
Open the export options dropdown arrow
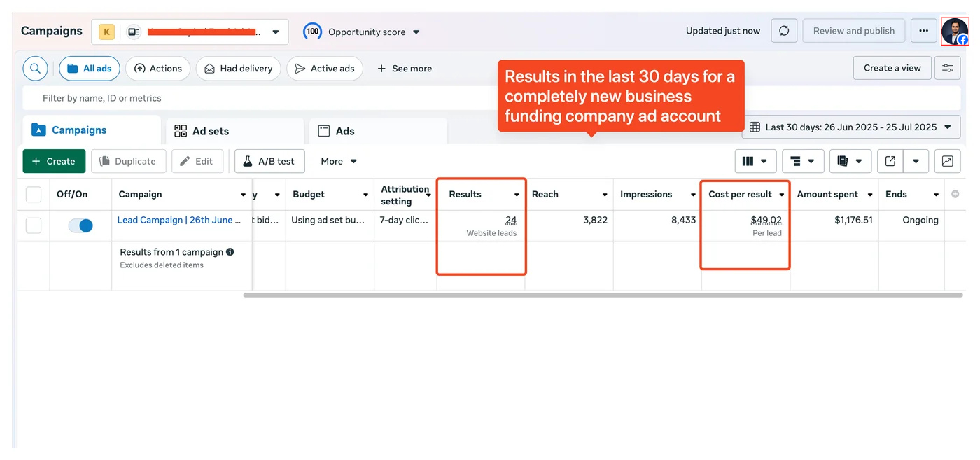pos(916,161)
